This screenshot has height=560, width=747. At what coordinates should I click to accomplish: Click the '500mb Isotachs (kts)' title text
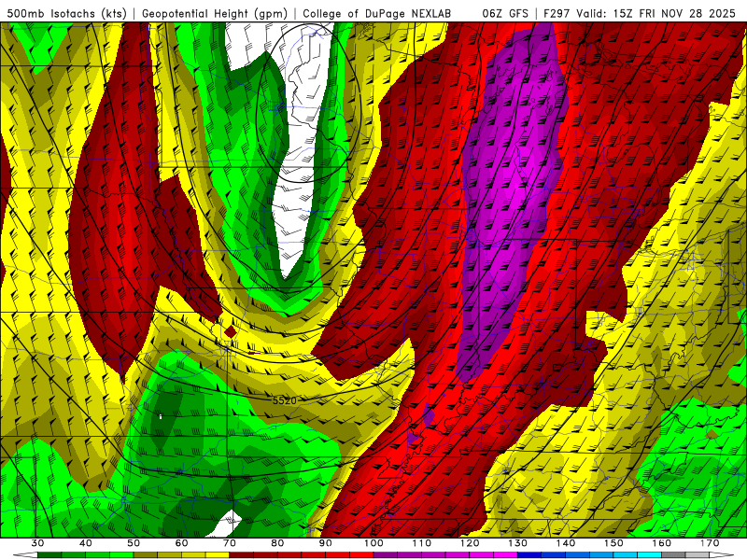coord(66,14)
